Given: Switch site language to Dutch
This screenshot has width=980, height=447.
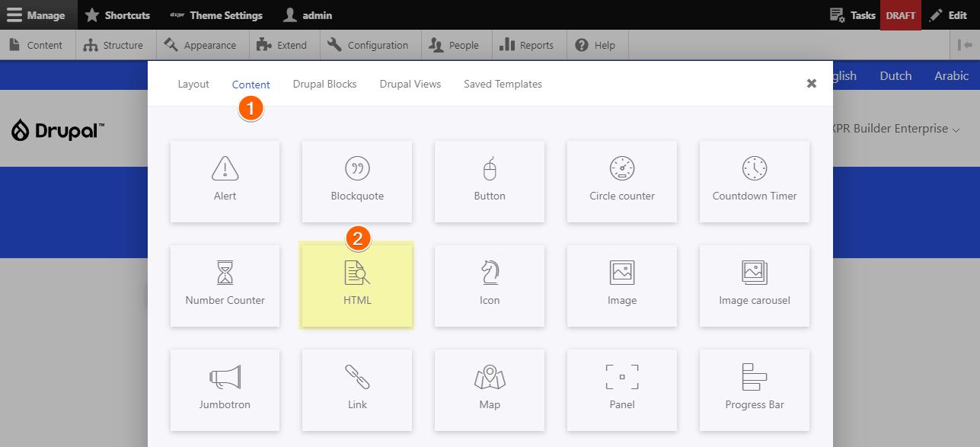Looking at the screenshot, I should 895,75.
